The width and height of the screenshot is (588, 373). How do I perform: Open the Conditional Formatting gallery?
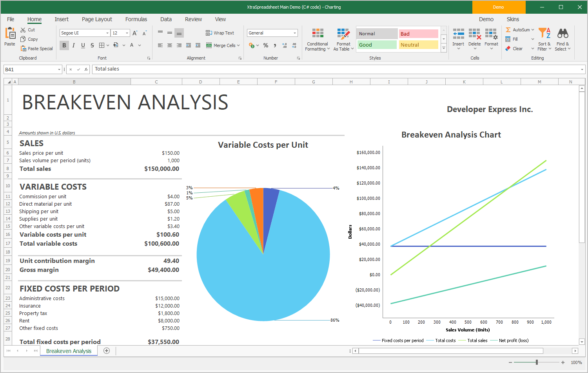point(317,39)
